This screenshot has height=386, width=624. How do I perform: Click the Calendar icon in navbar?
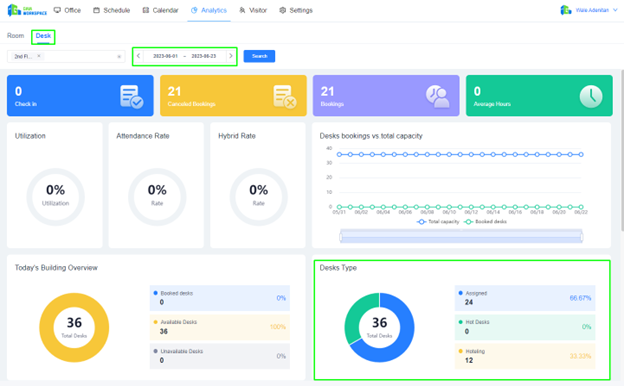[x=146, y=10]
